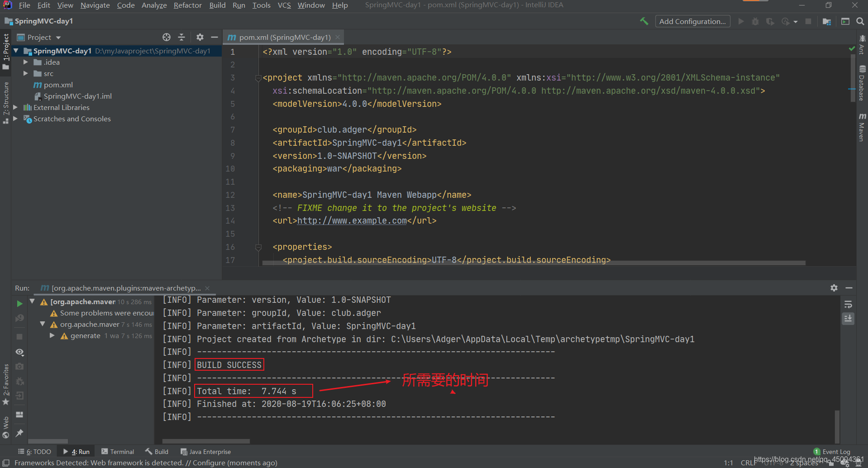
Task: Click the www.example.com URL in editor
Action: click(x=352, y=221)
